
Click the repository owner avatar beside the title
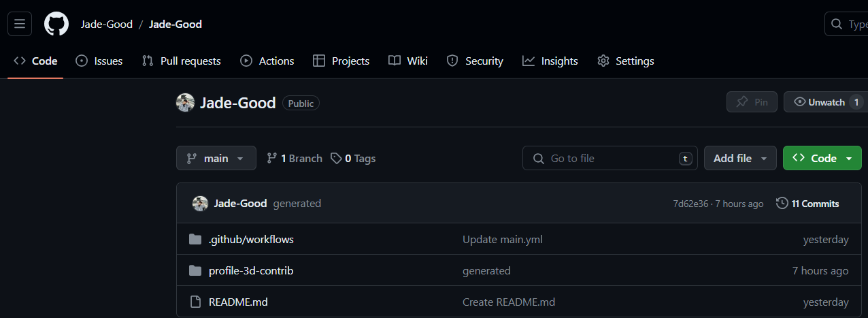tap(186, 103)
